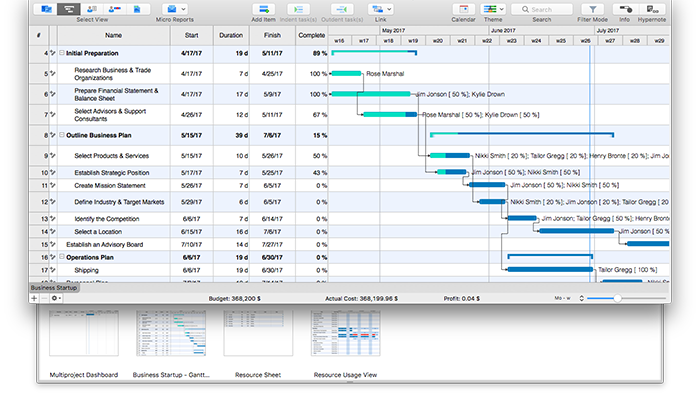Open the Micro Reports envelope icon
700x394 pixels.
[171, 9]
